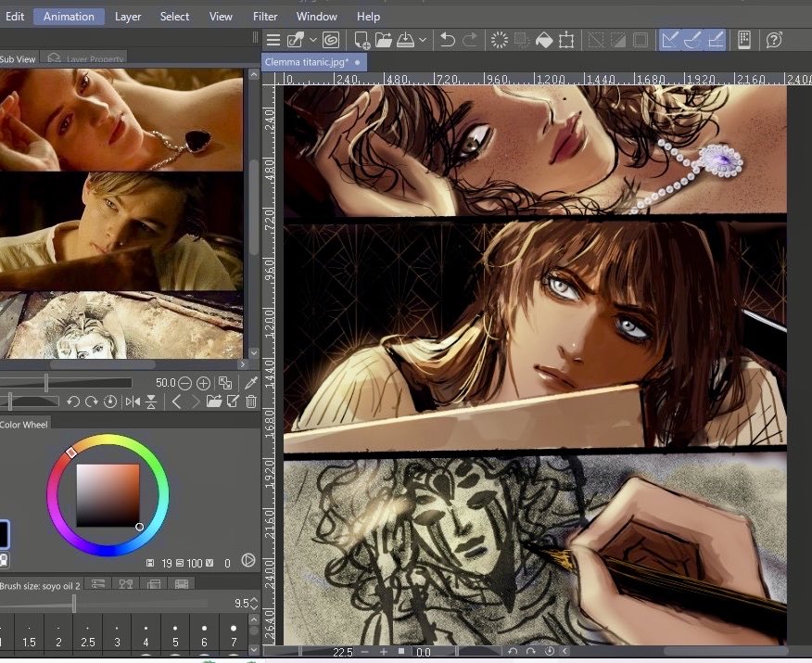Save the file with toolbar save icon
This screenshot has width=812, height=663.
(405, 40)
